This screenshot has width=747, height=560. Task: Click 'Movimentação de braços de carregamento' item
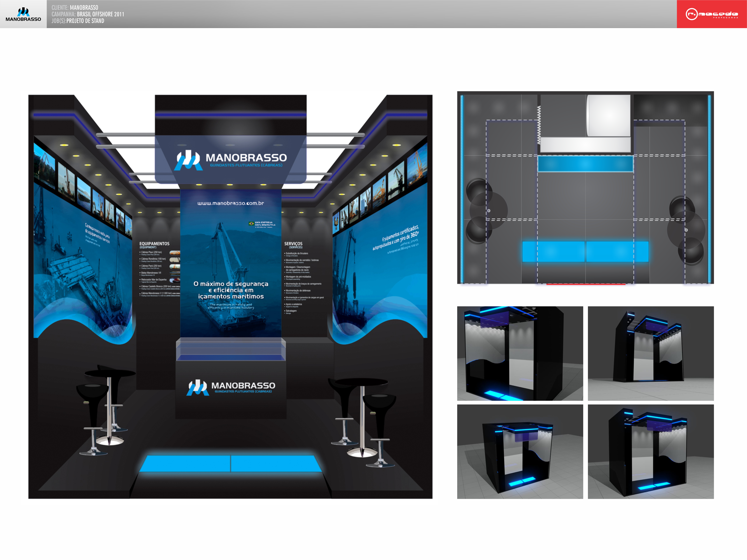coord(304,284)
